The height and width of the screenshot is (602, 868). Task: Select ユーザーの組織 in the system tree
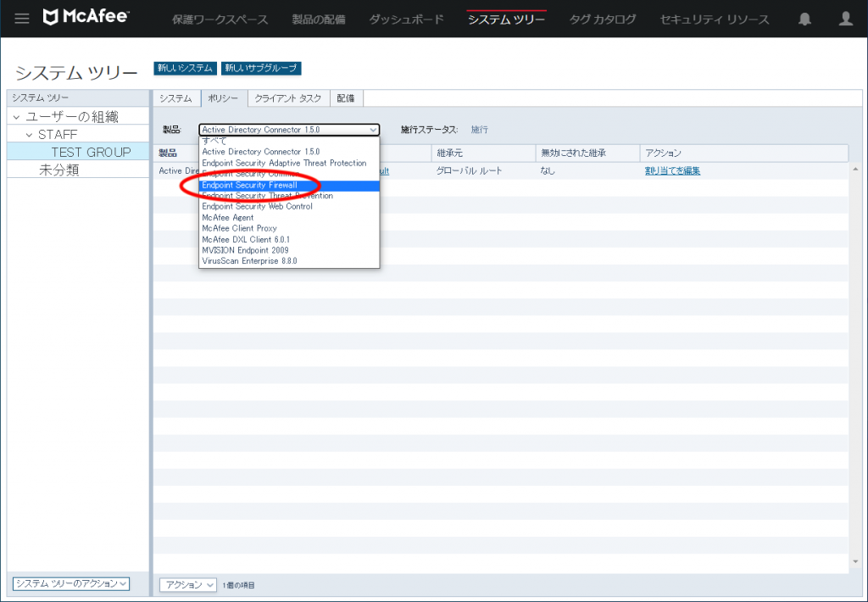pyautogui.click(x=72, y=116)
